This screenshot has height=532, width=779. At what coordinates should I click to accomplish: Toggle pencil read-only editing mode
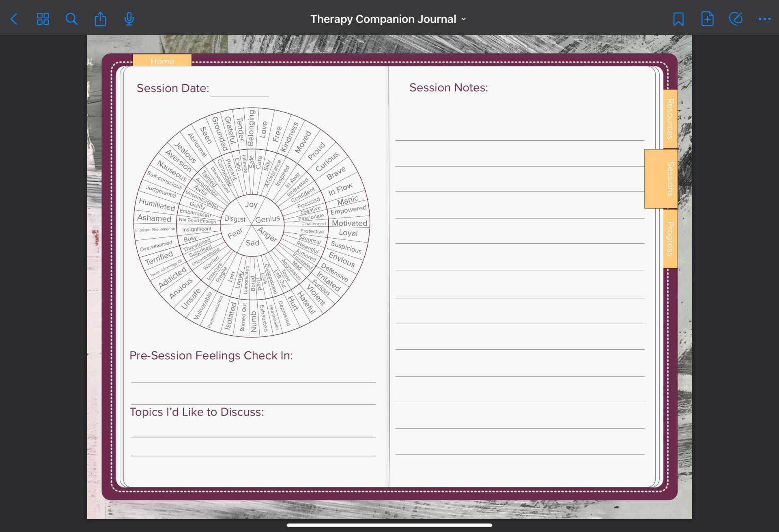pyautogui.click(x=736, y=19)
